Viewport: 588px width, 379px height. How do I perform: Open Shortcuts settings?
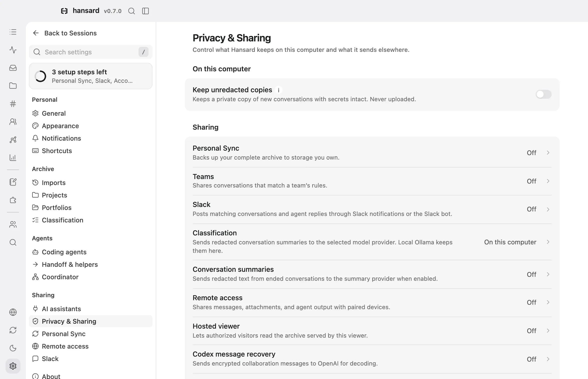pos(91,151)
